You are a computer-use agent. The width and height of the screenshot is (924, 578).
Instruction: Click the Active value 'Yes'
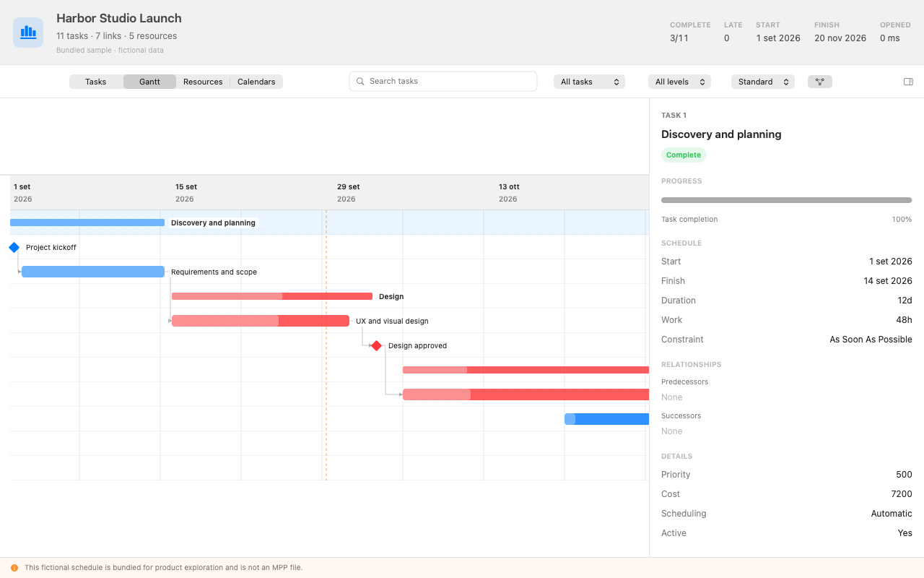tap(905, 533)
